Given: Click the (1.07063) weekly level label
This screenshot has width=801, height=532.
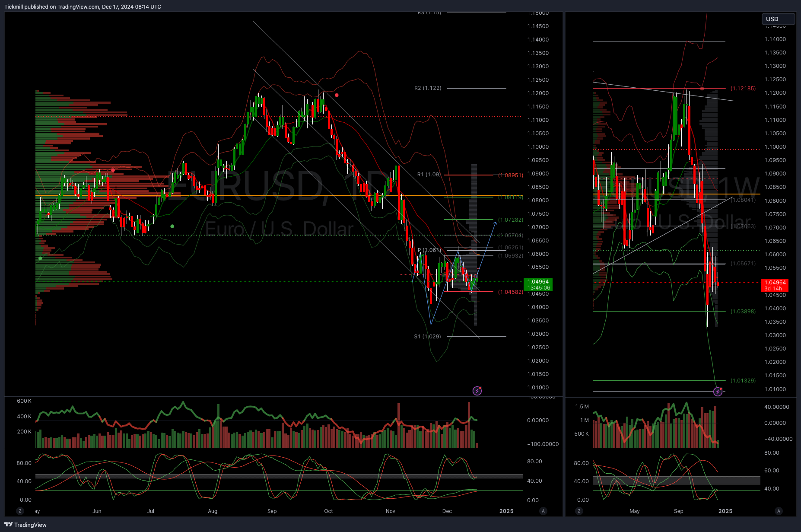Looking at the screenshot, I should [743, 226].
